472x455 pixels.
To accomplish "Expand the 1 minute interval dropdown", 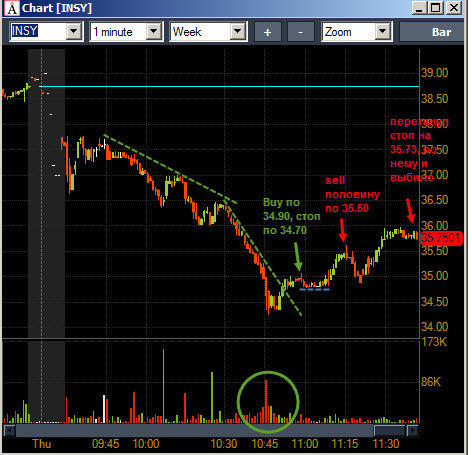I will pyautogui.click(x=154, y=32).
